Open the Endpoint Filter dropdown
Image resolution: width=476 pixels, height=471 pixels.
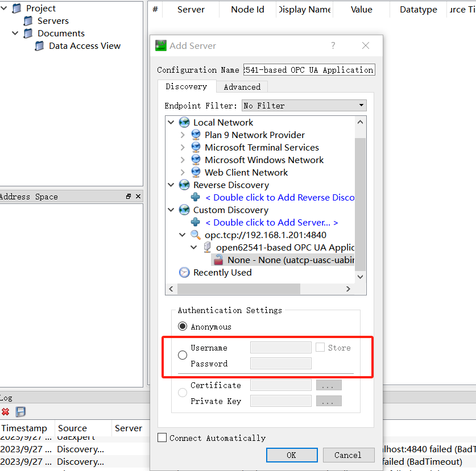pyautogui.click(x=304, y=105)
